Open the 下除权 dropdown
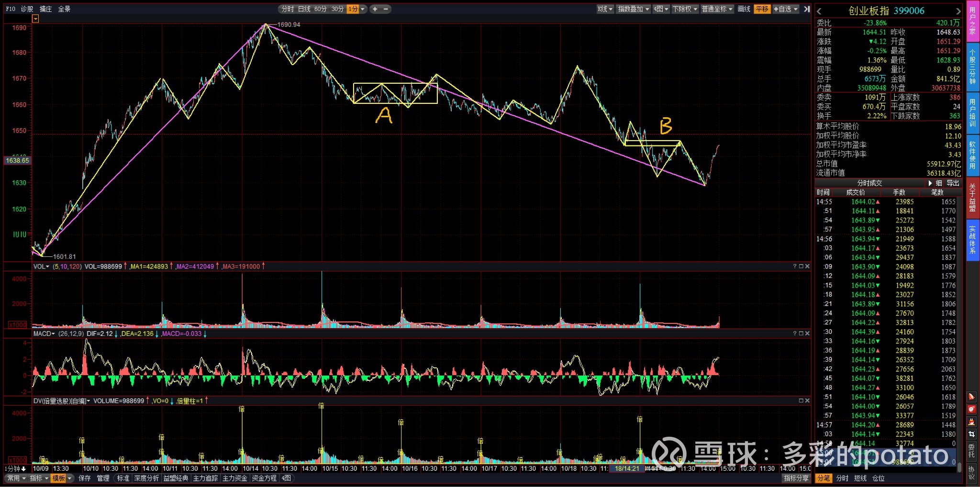This screenshot has width=980, height=487. [685, 9]
